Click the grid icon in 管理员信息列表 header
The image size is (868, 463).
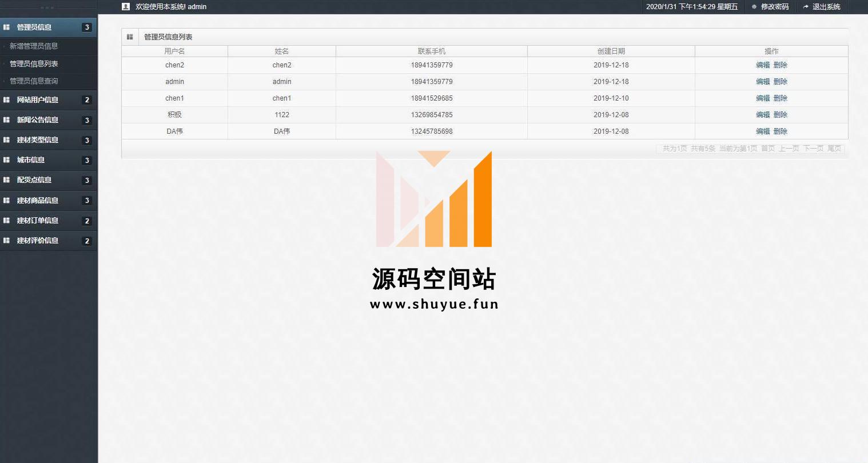pos(130,37)
